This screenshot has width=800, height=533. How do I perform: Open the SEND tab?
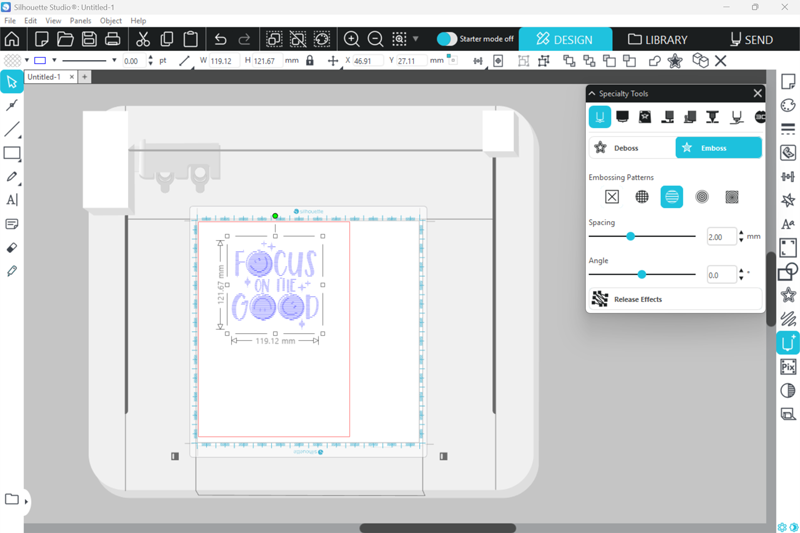[x=751, y=40]
